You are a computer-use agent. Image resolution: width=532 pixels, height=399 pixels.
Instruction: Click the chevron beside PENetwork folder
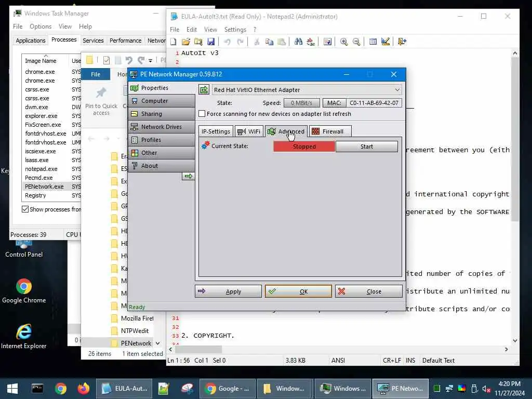158,343
